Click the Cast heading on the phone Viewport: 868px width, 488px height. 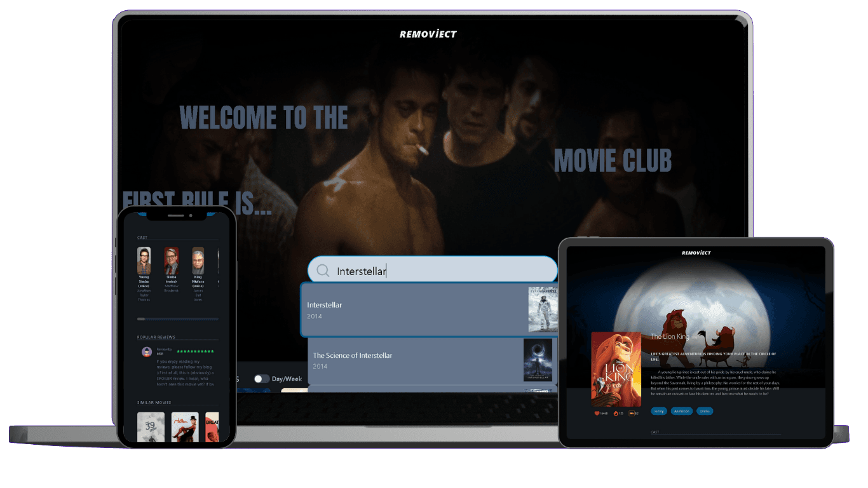142,238
